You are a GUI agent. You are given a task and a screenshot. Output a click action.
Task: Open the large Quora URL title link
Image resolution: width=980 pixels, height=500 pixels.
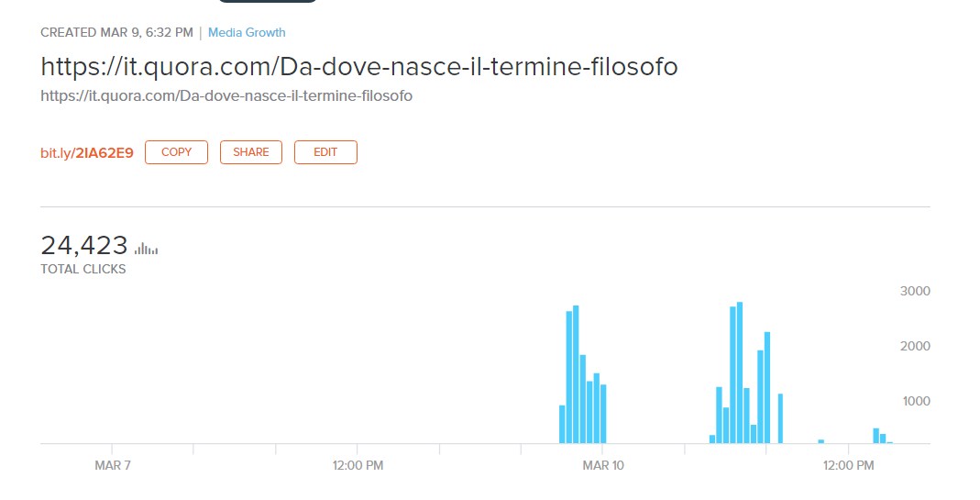tap(359, 67)
